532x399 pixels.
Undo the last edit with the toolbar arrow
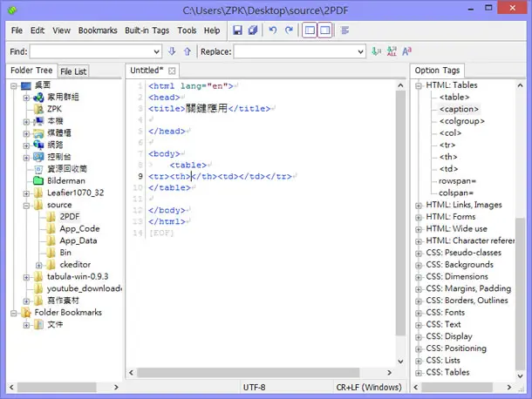(273, 30)
